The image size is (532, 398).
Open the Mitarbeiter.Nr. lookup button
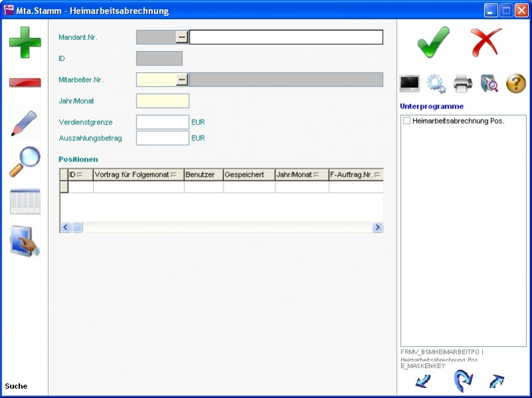point(182,80)
